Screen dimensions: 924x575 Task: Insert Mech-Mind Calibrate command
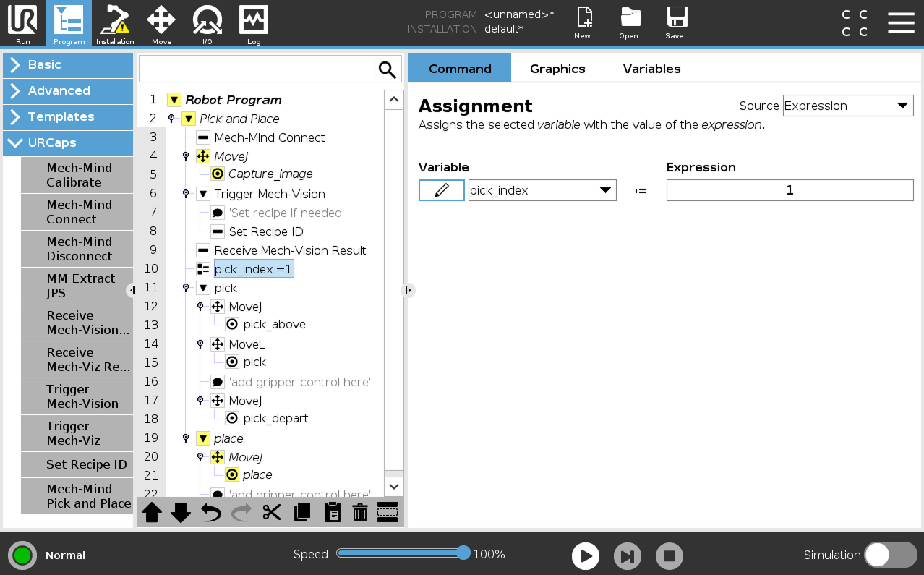77,175
